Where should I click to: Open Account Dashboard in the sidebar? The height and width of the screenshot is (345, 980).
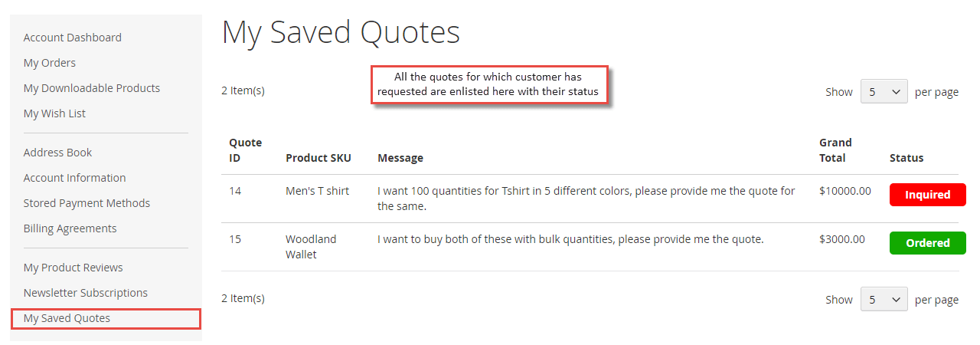(x=73, y=38)
